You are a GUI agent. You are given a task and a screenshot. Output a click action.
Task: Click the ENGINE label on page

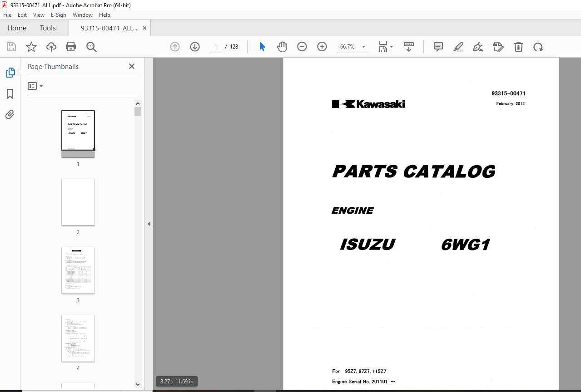coord(353,211)
